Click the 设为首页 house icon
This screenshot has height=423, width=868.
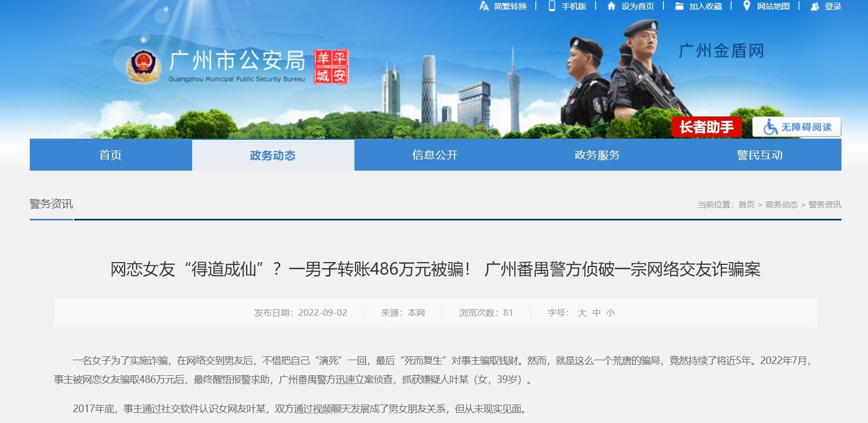point(611,6)
